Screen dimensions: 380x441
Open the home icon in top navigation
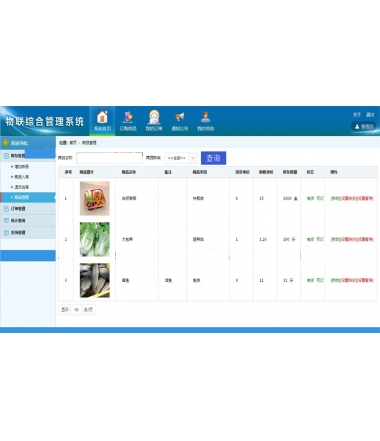pyautogui.click(x=102, y=118)
